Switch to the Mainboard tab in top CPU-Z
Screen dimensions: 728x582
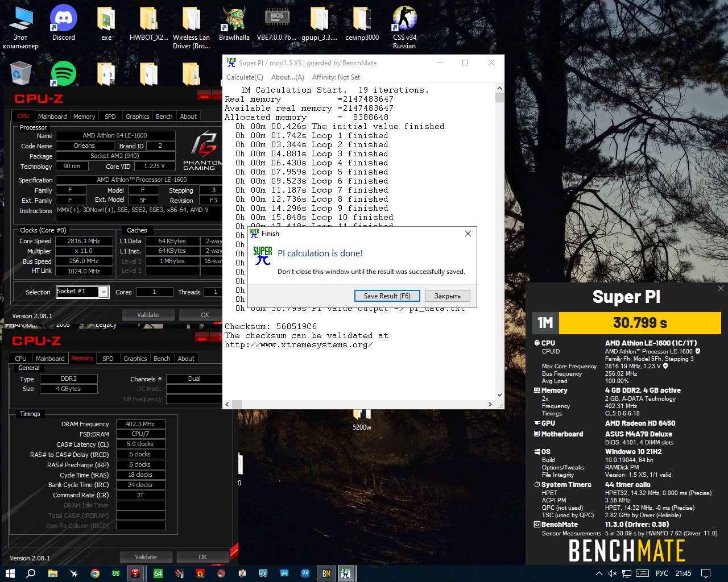[x=52, y=116]
